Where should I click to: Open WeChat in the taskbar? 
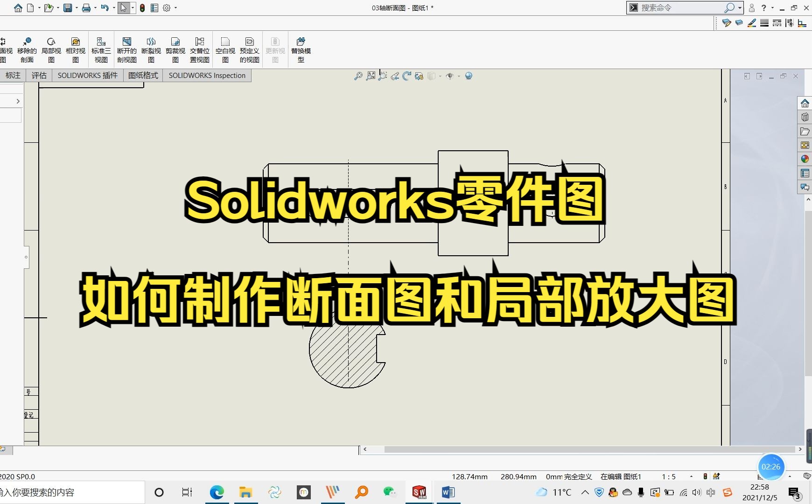click(x=390, y=492)
